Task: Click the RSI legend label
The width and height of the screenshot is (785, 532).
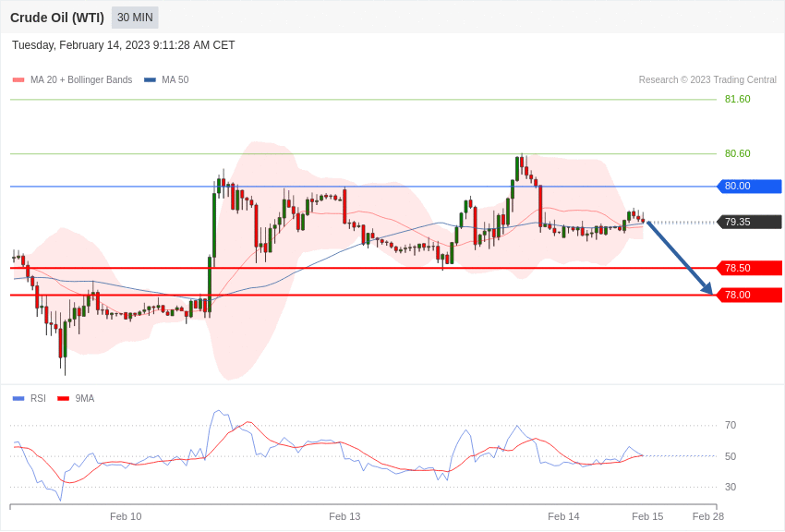Action: (38, 399)
